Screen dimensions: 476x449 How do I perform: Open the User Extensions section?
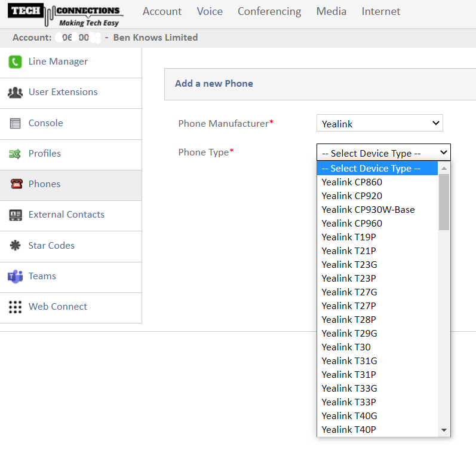(63, 92)
